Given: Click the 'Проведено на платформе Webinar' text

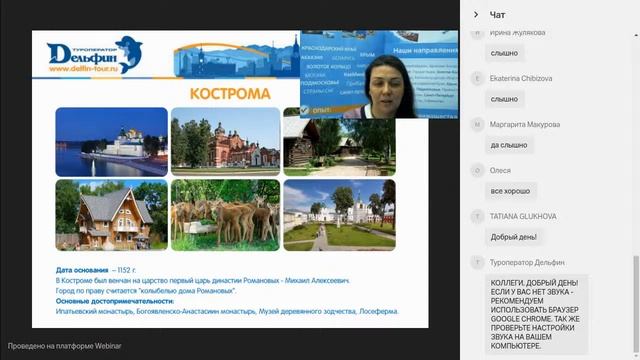Looking at the screenshot, I should [x=64, y=346].
